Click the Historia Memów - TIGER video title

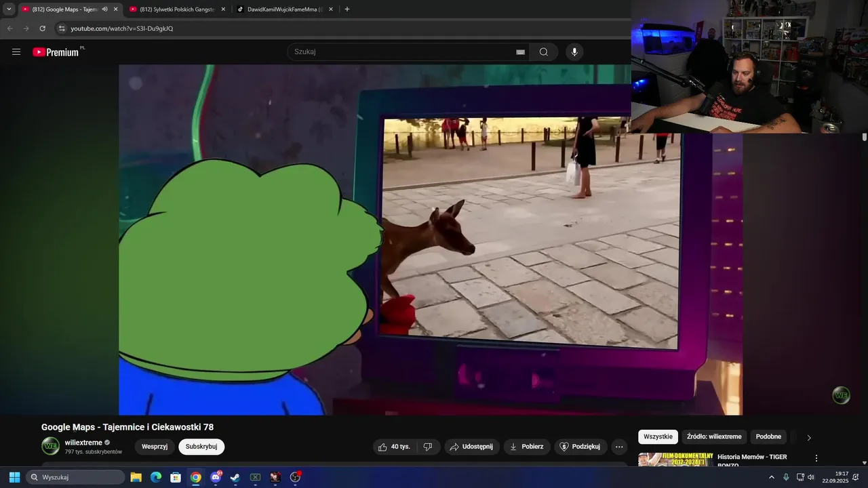(x=752, y=460)
